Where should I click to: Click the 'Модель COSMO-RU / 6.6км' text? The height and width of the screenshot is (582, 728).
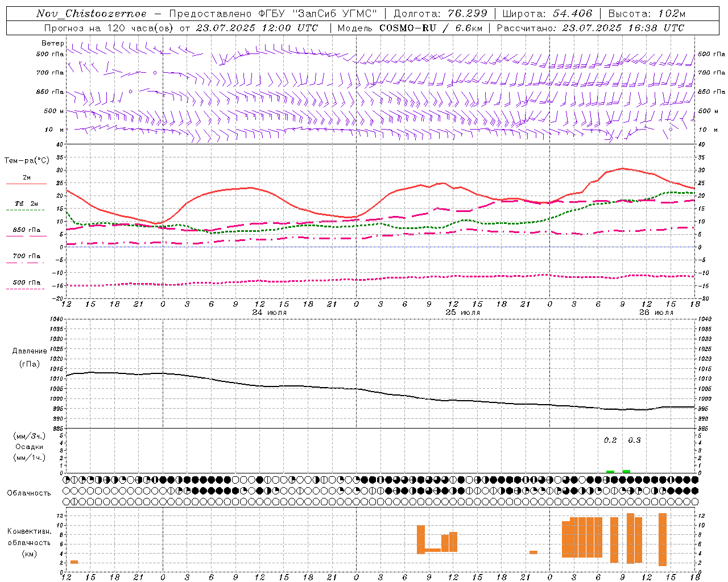tap(410, 28)
